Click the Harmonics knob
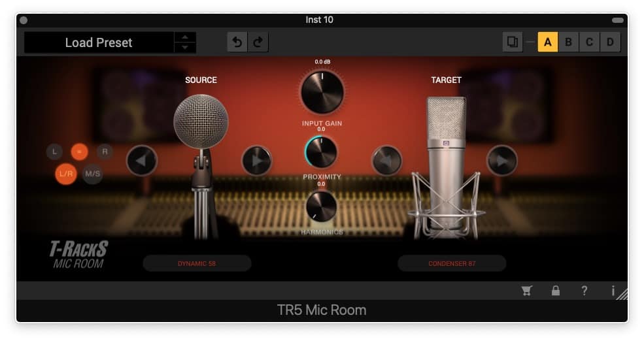 pyautogui.click(x=321, y=206)
